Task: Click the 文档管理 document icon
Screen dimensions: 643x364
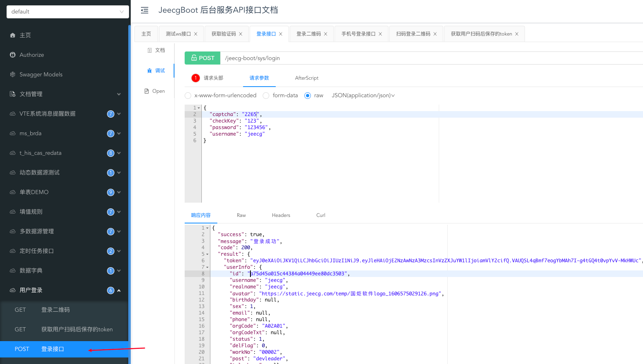Action: [x=13, y=94]
